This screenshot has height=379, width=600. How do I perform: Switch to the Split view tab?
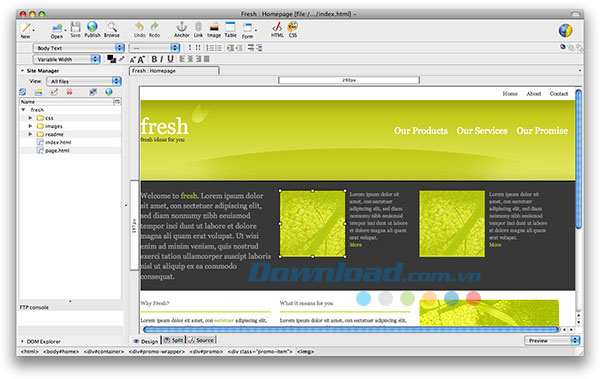click(173, 340)
